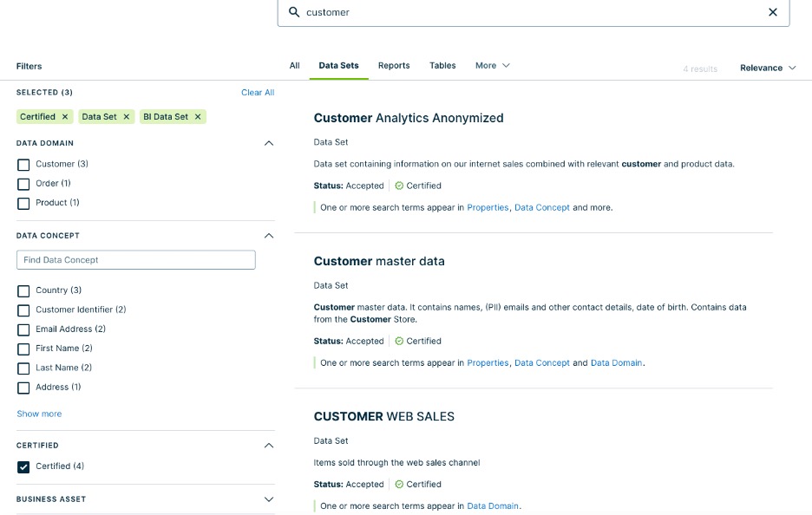Click the search magnifier icon
812x515 pixels.
tap(292, 12)
